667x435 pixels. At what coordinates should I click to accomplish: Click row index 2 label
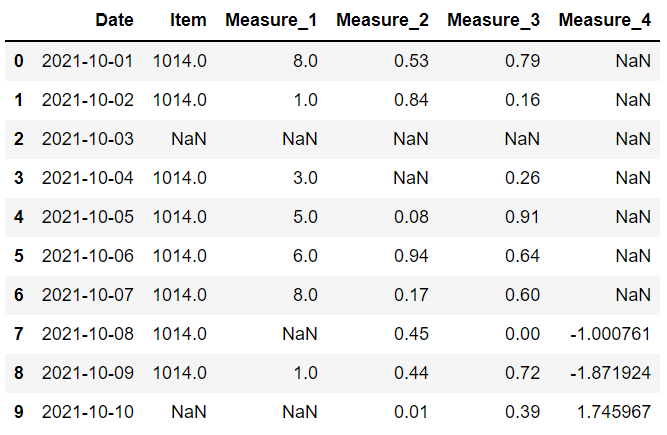18,140
